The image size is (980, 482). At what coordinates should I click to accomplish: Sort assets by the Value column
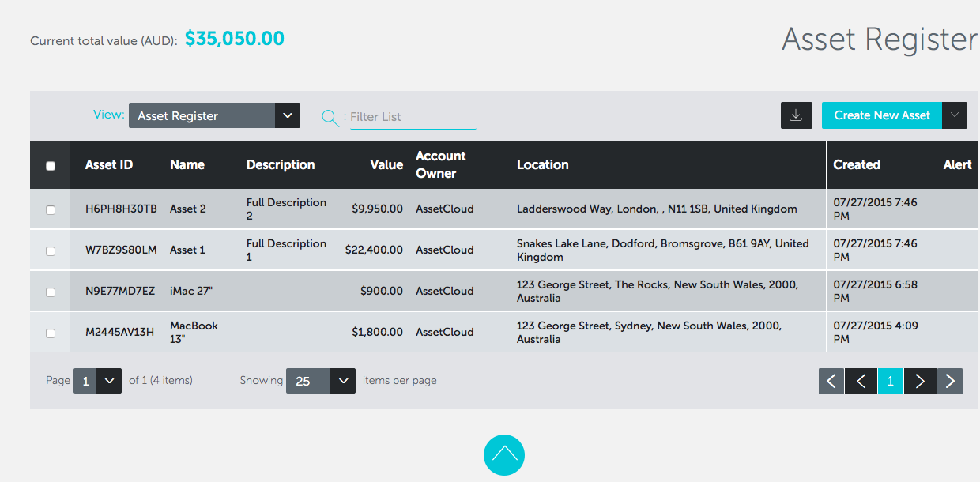(x=386, y=164)
